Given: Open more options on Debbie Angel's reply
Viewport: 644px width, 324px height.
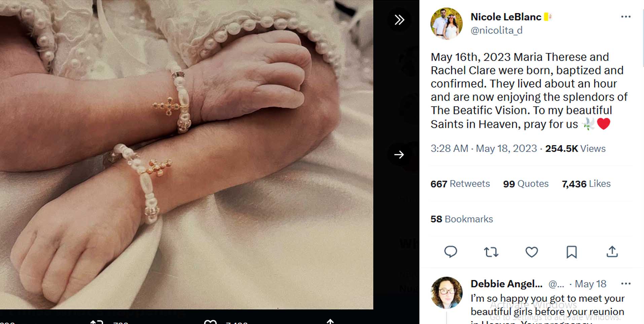Looking at the screenshot, I should (x=625, y=284).
